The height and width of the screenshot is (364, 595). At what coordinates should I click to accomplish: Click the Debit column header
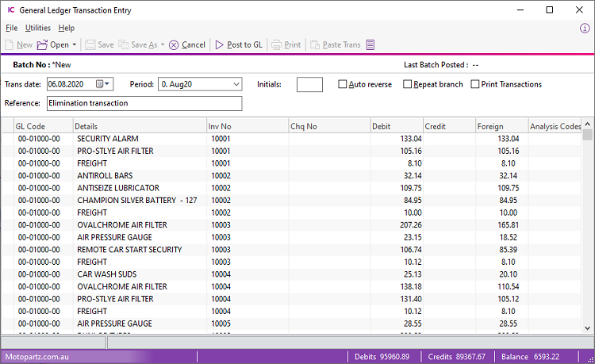click(396, 126)
